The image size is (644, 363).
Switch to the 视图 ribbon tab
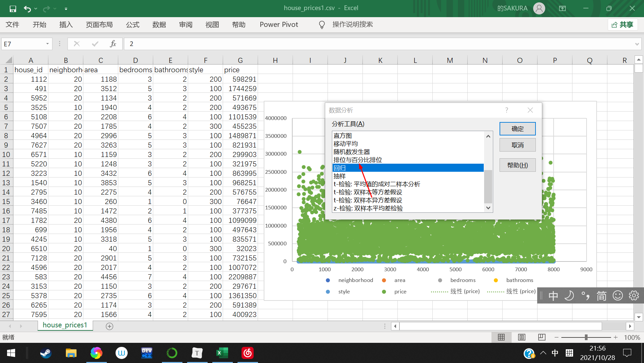point(212,25)
